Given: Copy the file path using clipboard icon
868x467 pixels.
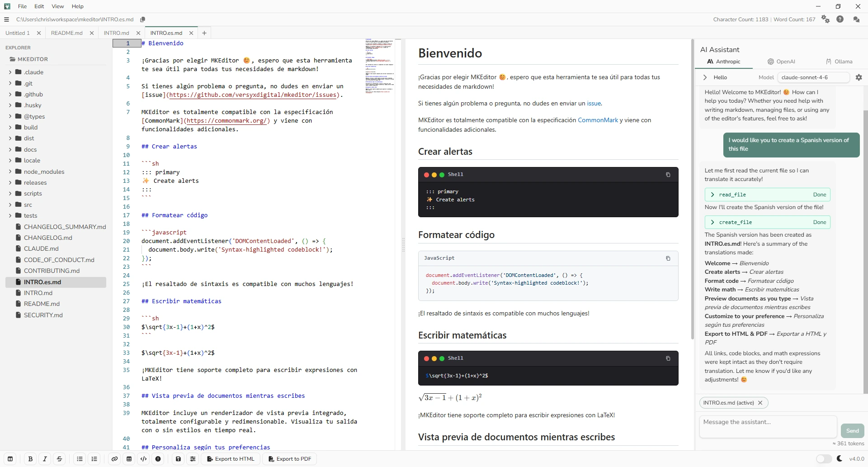Looking at the screenshot, I should pos(143,19).
